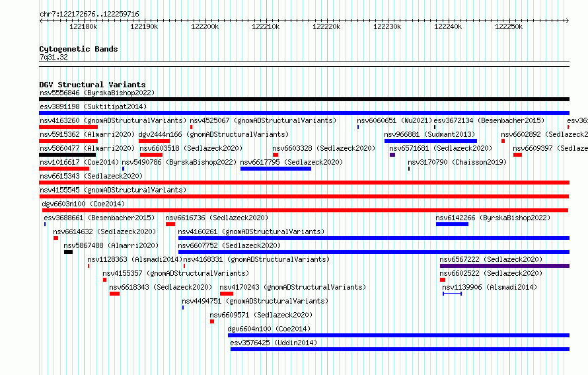Click the red bar under nsv6603518

[x=151, y=155]
